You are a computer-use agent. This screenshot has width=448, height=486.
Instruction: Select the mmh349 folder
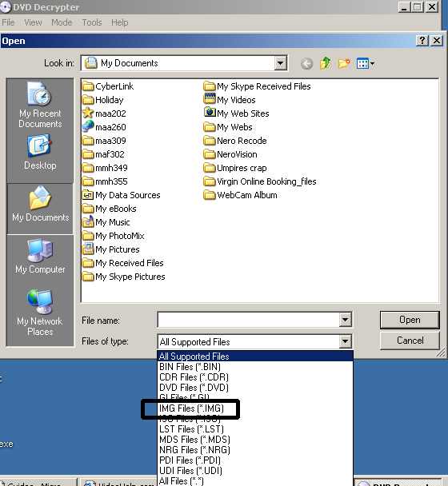105,168
